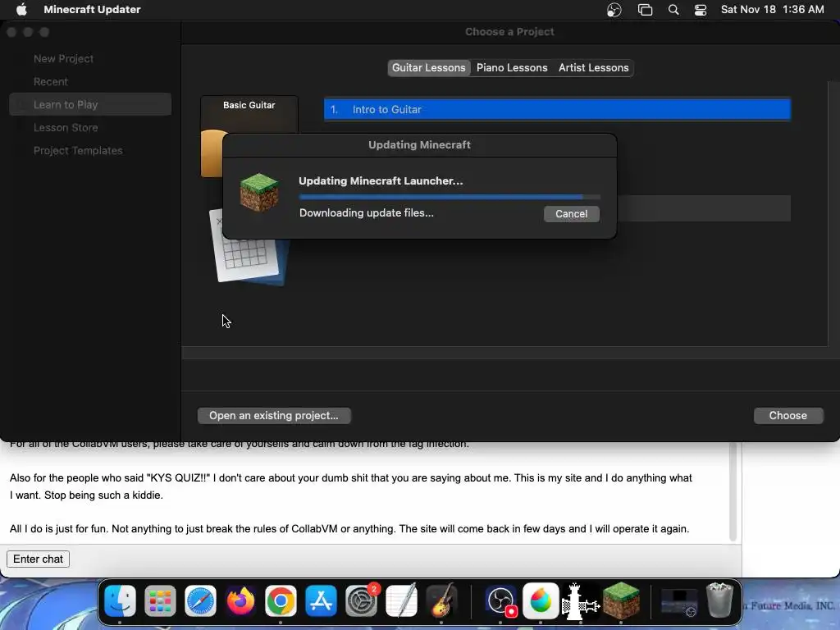
Task: Open the Minecraft Updater menu in the menu bar
Action: [x=92, y=9]
